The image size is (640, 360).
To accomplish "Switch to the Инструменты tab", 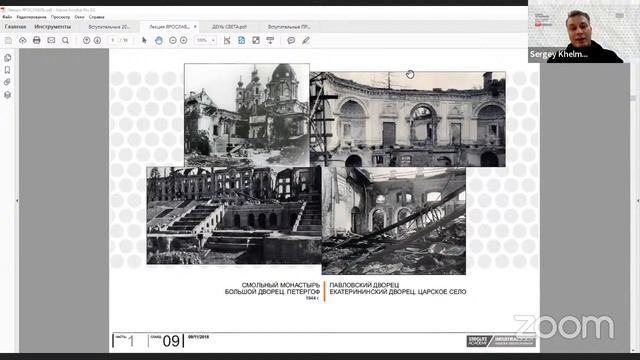I will pyautogui.click(x=52, y=27).
